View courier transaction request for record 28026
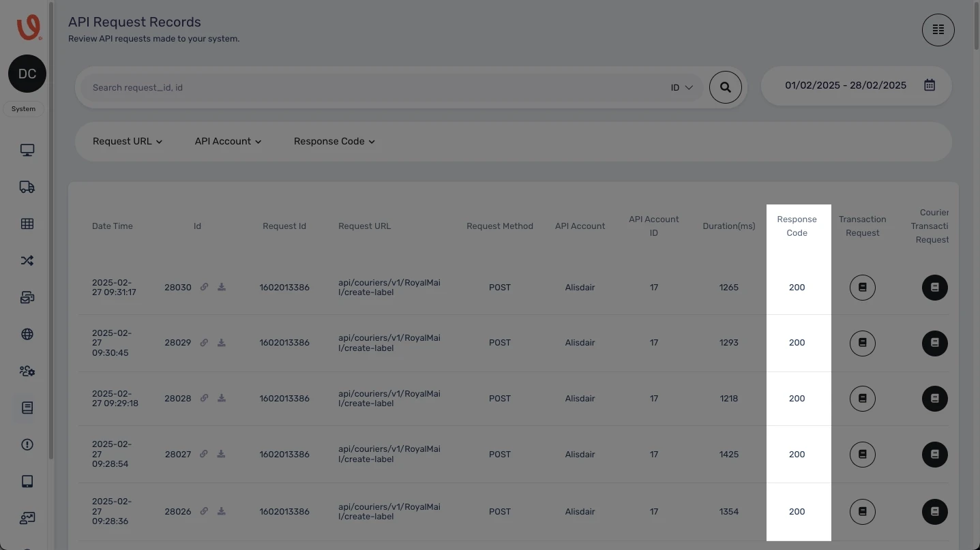 (935, 512)
